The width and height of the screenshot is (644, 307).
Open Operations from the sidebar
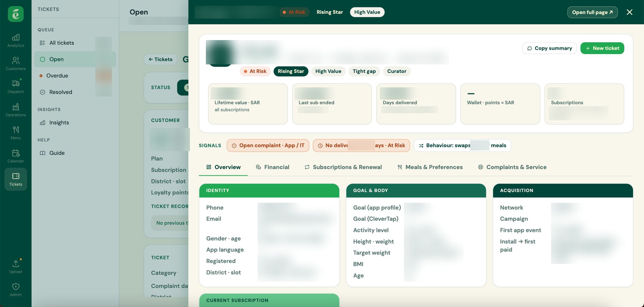16,110
